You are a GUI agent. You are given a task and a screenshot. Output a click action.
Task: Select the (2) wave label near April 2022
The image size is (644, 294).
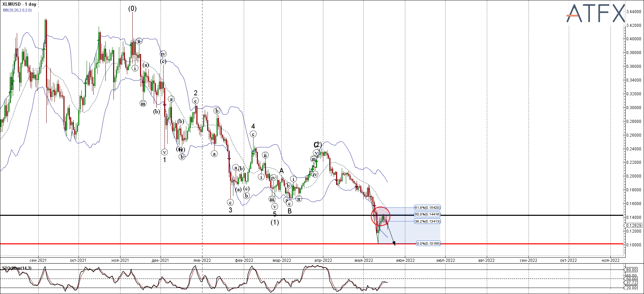318,144
